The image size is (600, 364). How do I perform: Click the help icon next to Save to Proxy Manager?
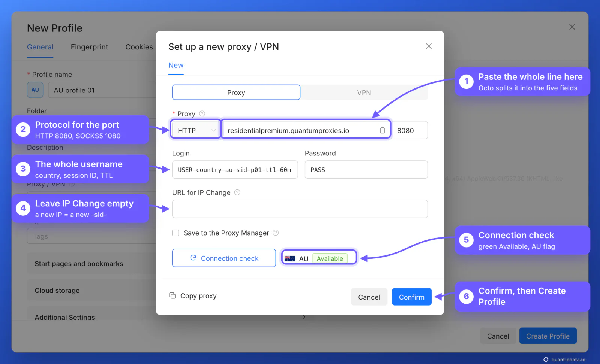[x=276, y=233]
